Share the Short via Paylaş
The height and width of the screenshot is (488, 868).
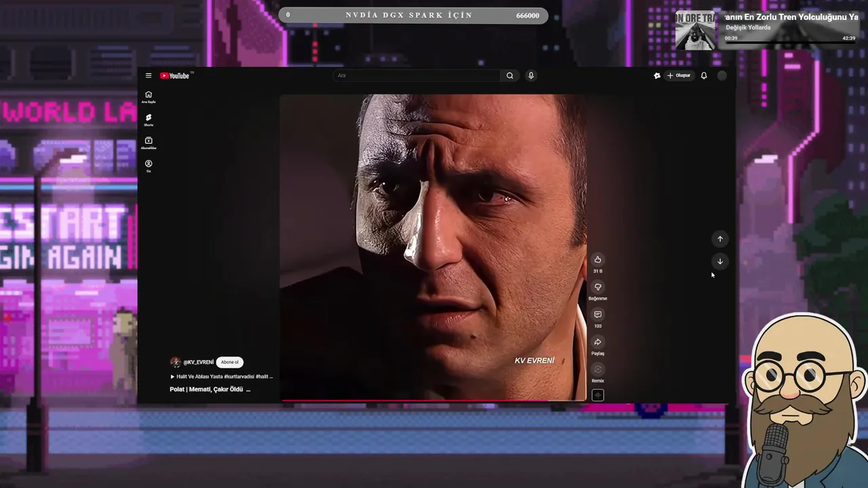pos(597,342)
